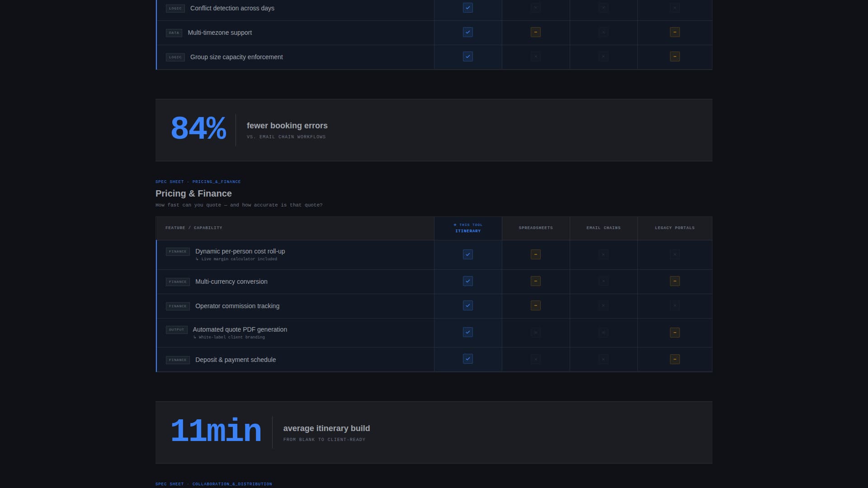Follow the COLLABORATION_&_DISTRIBUTION link
The height and width of the screenshot is (488, 868).
232,483
